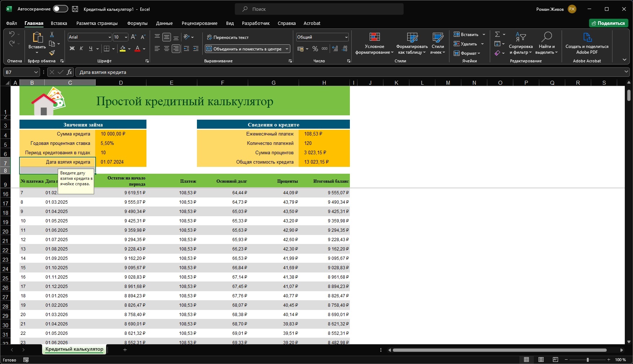633x364 pixels.
Task: Select the Кредитный калькулятор sheet tab
Action: point(74,349)
